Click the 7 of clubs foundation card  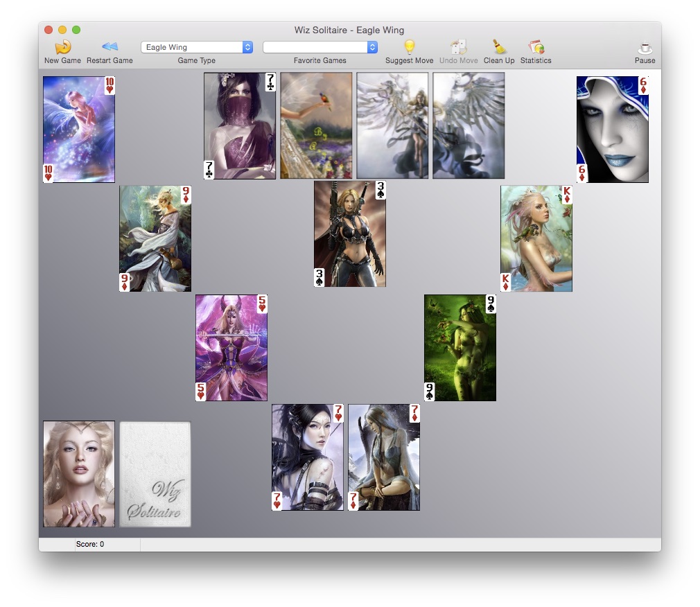(239, 126)
